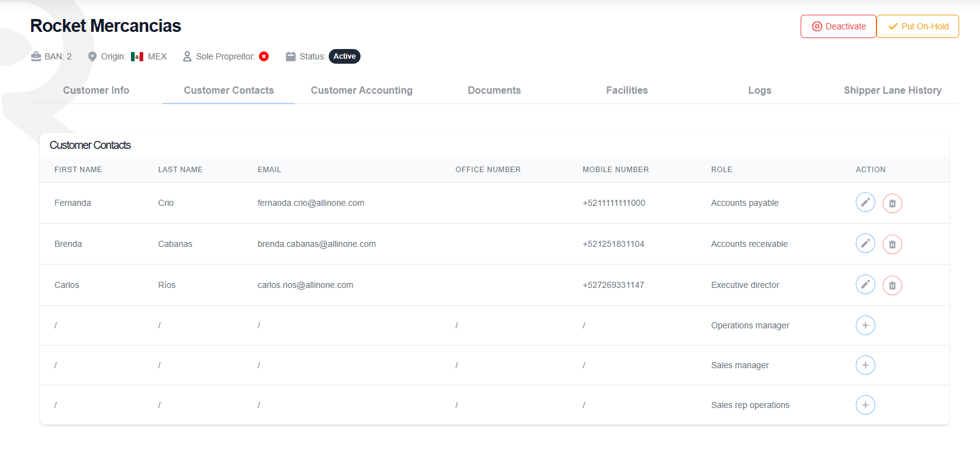Click the EMAIL column header

pos(269,170)
